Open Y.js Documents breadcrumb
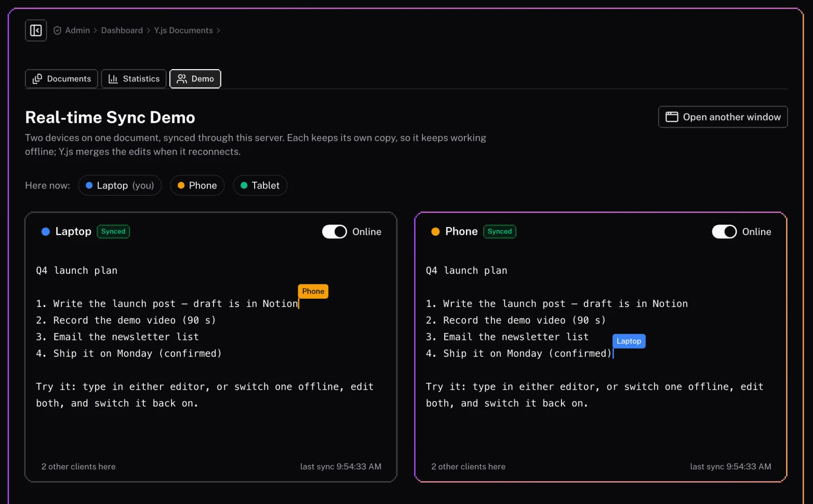Image resolution: width=813 pixels, height=504 pixels. [183, 30]
